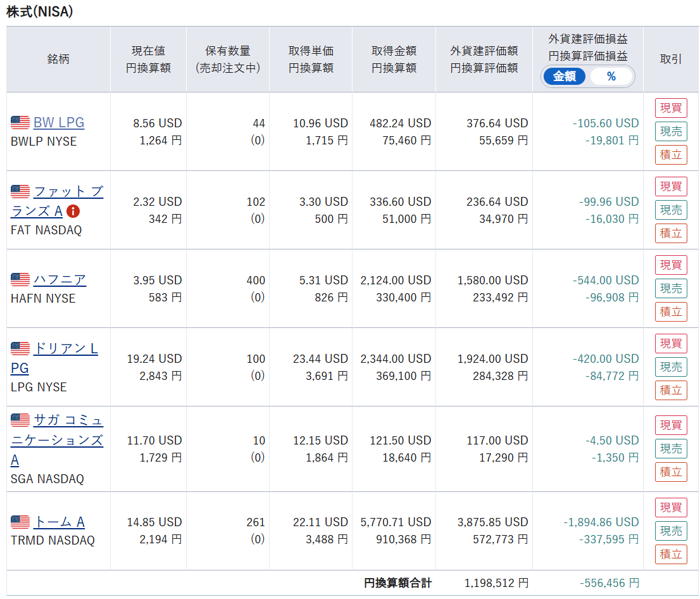Click the total valuation 1,198,512 円
The height and width of the screenshot is (599, 700).
pos(496,583)
